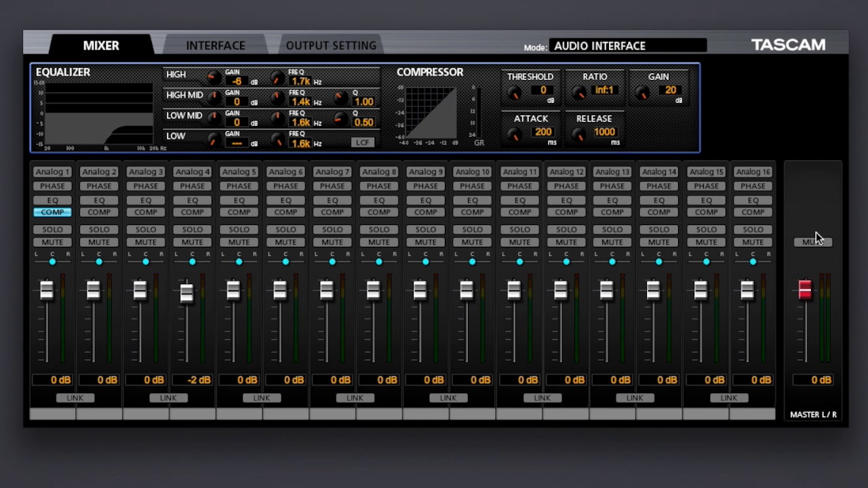Image resolution: width=868 pixels, height=488 pixels.
Task: Switch to the MIXER tab
Action: click(x=101, y=45)
